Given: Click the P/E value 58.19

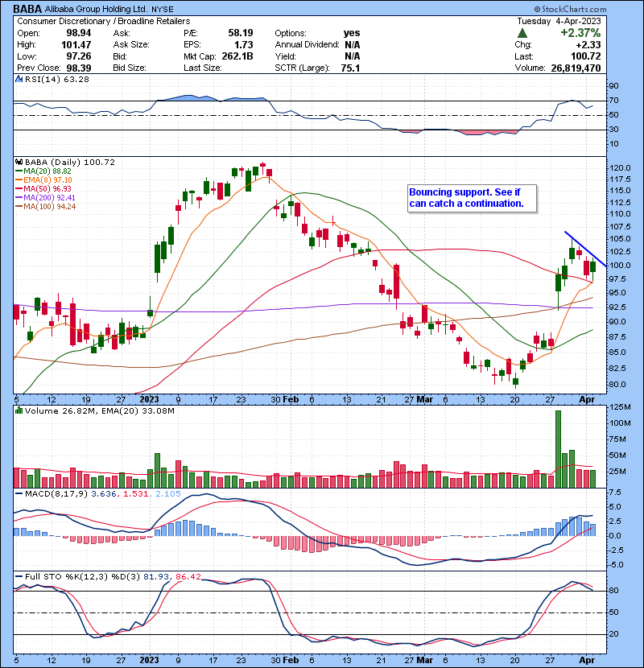Looking at the screenshot, I should (241, 33).
